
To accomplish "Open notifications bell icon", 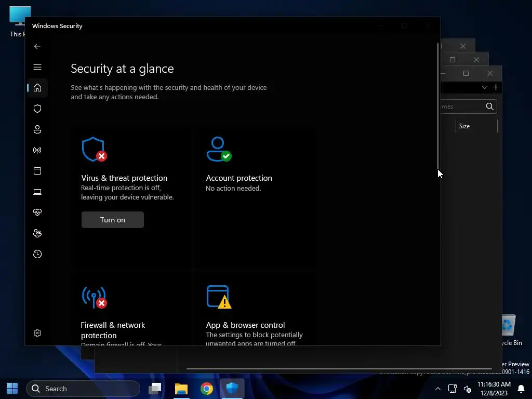I will tap(521, 389).
